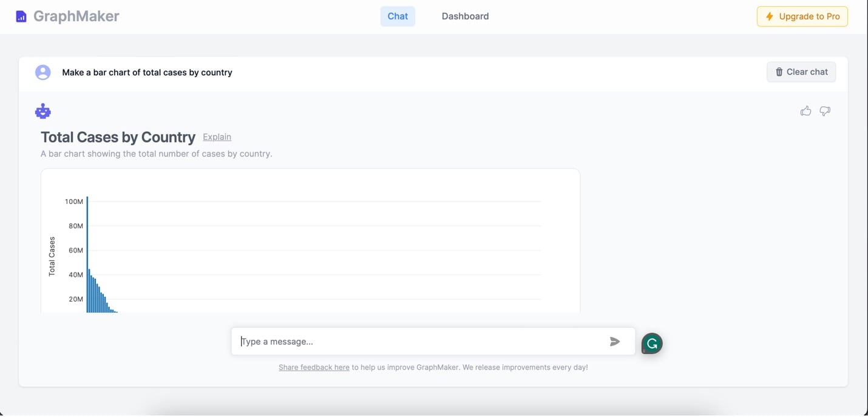Image resolution: width=868 pixels, height=417 pixels.
Task: Clear the chat history
Action: click(x=801, y=72)
